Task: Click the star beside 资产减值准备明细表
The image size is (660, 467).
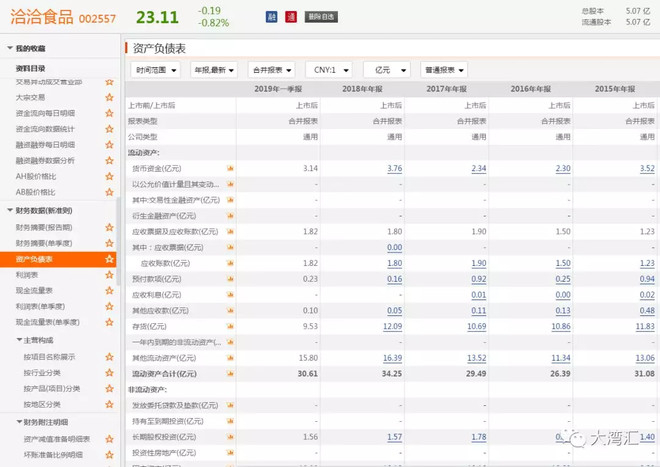Action: pyautogui.click(x=109, y=439)
